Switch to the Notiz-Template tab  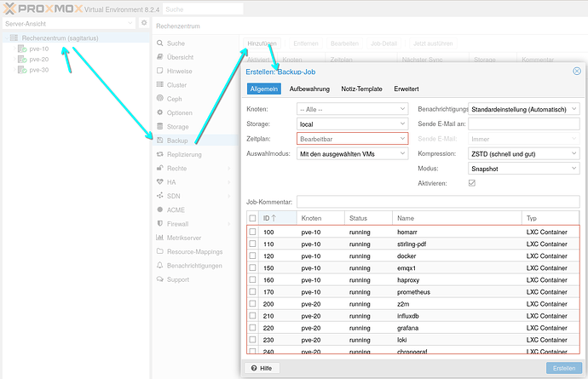(x=361, y=89)
